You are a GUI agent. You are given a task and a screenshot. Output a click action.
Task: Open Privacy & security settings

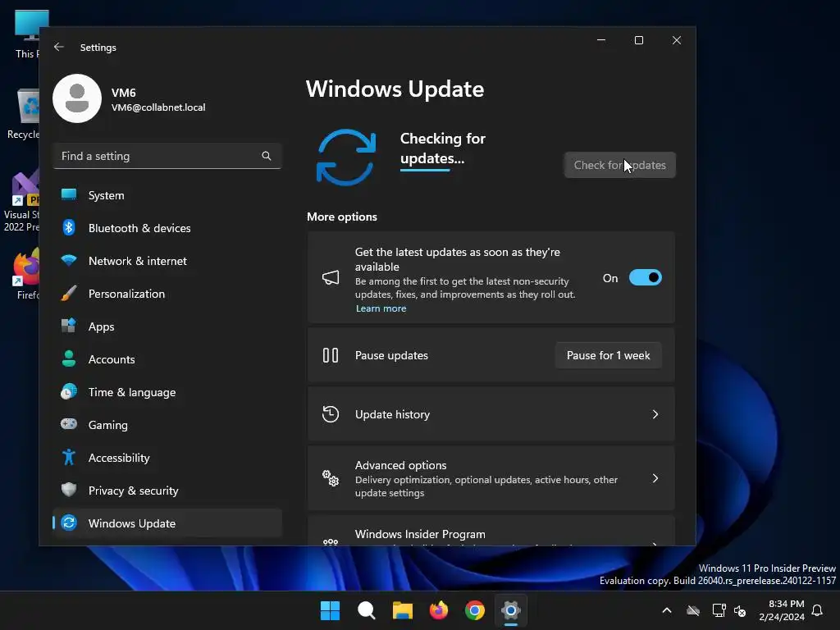pyautogui.click(x=167, y=491)
